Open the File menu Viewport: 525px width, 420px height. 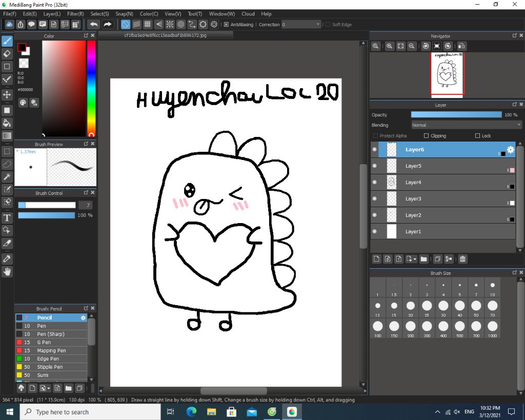coord(9,14)
